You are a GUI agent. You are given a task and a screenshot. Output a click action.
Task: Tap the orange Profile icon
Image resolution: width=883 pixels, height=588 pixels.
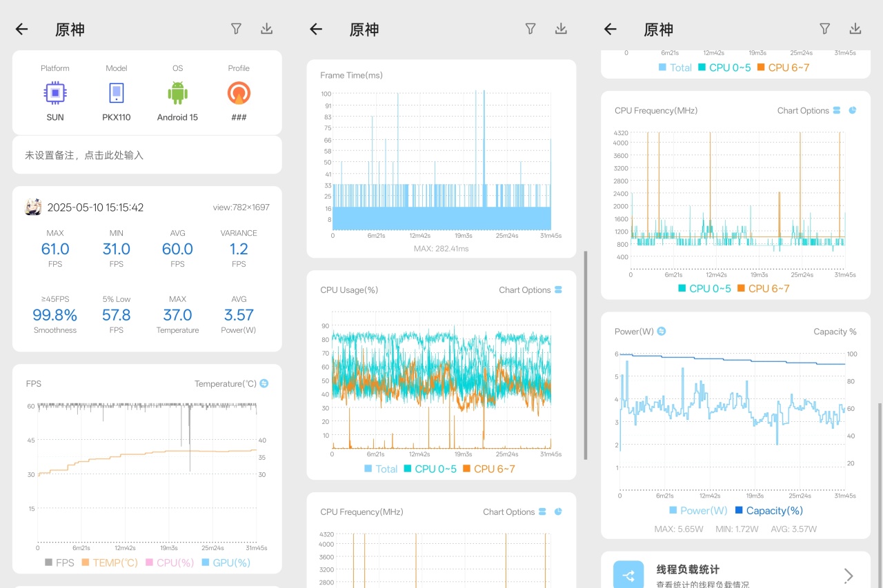[239, 92]
